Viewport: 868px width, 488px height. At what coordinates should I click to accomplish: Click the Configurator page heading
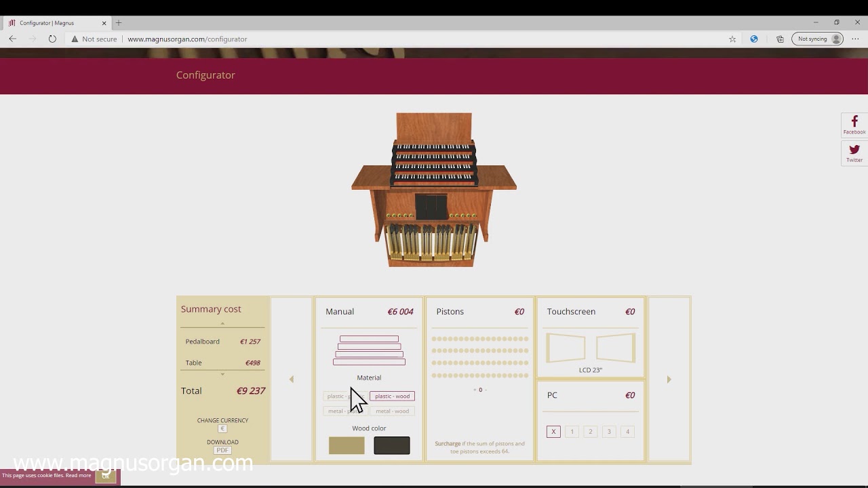pyautogui.click(x=205, y=75)
